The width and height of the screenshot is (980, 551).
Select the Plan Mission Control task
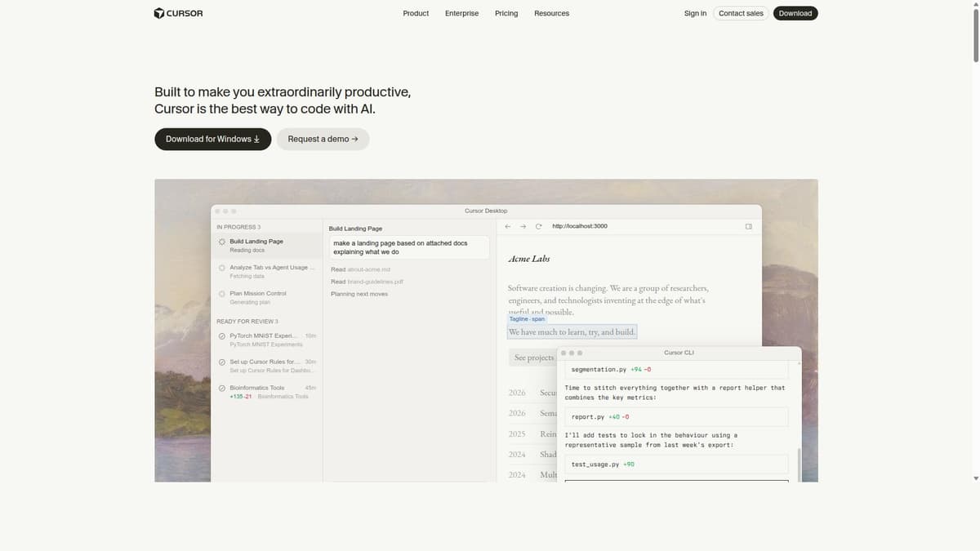click(x=267, y=297)
